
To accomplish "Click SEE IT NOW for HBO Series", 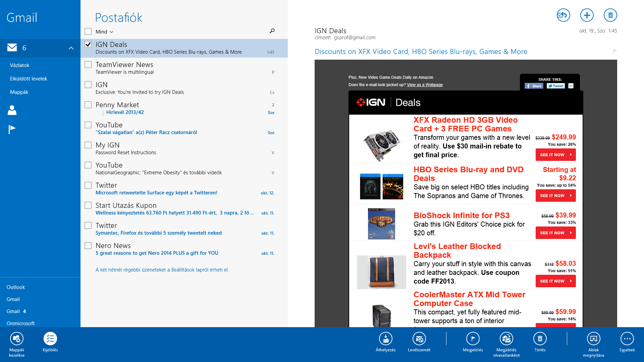I will 555,196.
